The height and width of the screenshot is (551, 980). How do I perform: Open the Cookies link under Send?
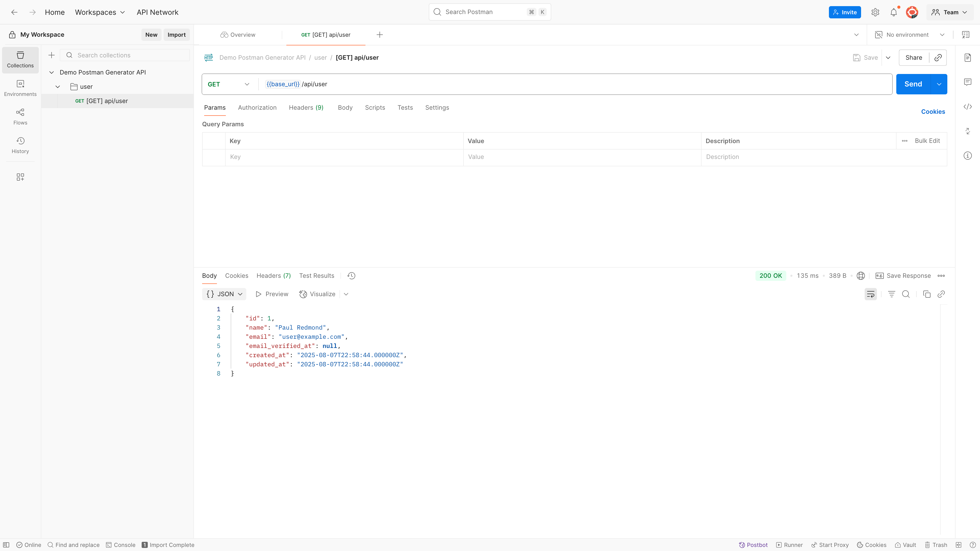[933, 111]
